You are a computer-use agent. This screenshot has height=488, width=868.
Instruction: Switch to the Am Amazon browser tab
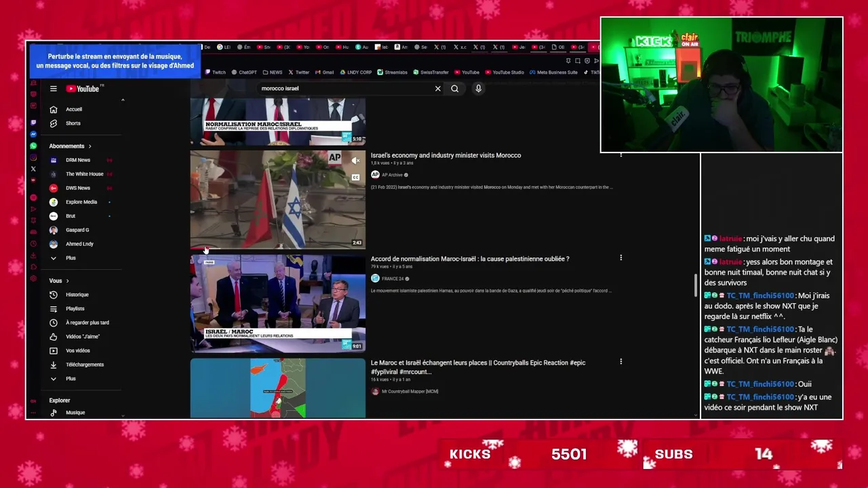point(402,47)
